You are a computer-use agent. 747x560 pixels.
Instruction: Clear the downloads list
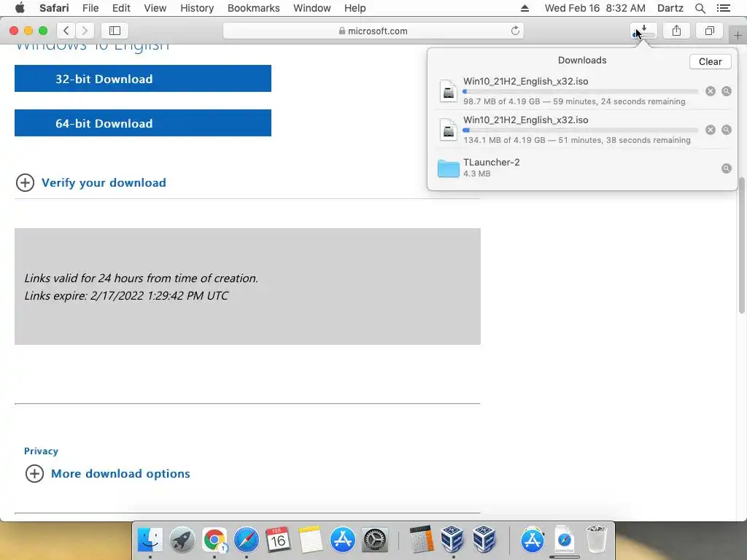click(711, 61)
